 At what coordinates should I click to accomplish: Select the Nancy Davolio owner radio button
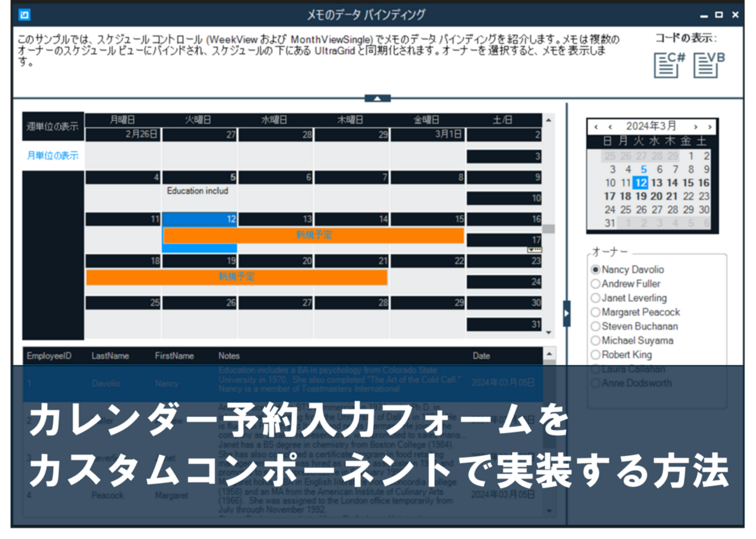point(595,269)
